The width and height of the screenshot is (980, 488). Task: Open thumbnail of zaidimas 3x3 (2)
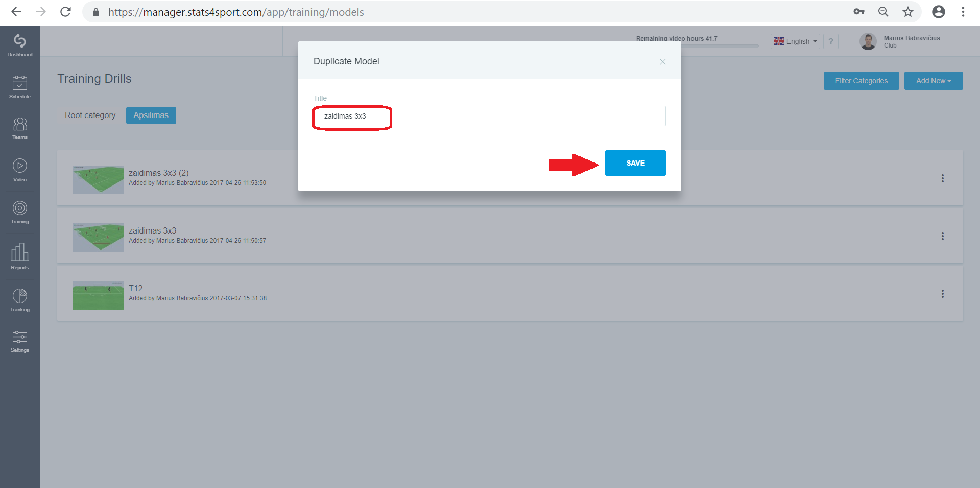pos(98,179)
